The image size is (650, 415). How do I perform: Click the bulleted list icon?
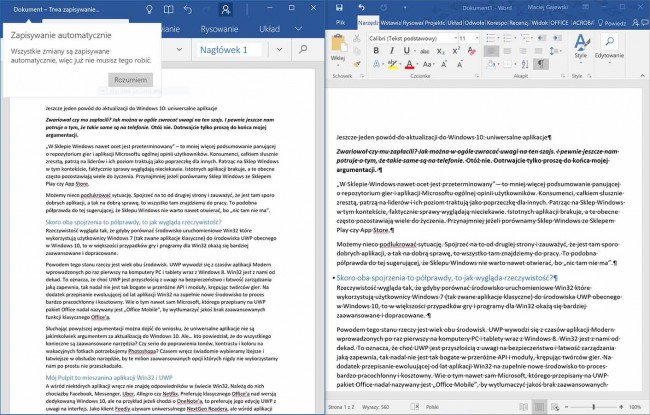491,38
